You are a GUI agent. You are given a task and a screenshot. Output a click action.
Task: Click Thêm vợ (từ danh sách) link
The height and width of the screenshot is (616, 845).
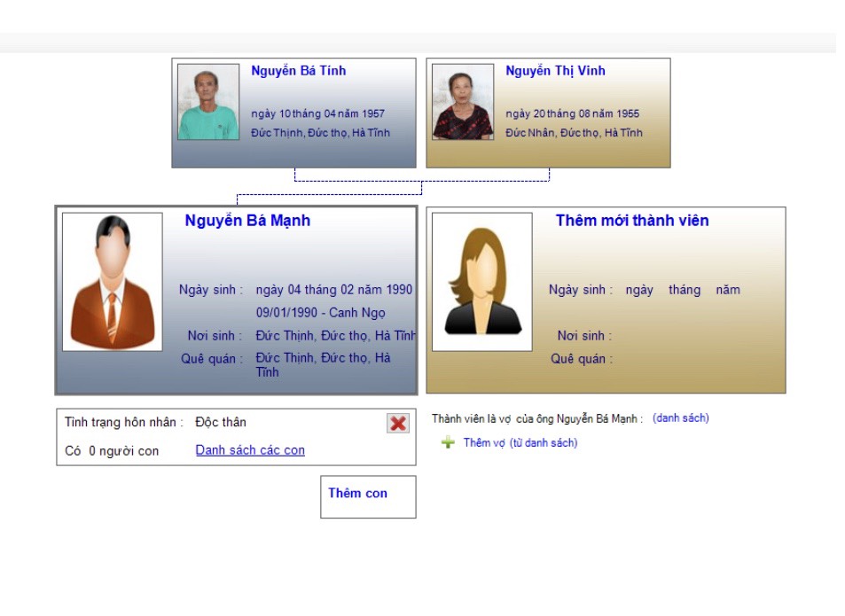point(520,442)
